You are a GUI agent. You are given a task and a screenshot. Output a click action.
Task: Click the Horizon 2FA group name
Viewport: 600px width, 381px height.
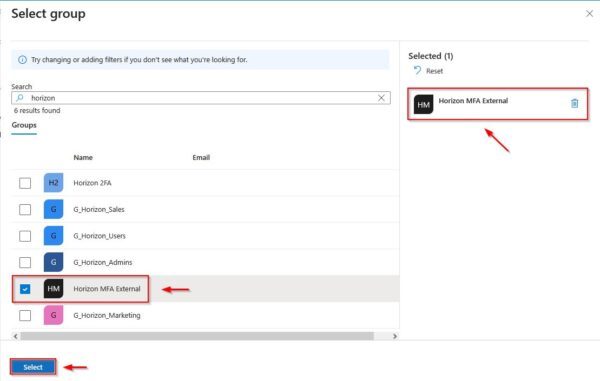(x=92, y=183)
